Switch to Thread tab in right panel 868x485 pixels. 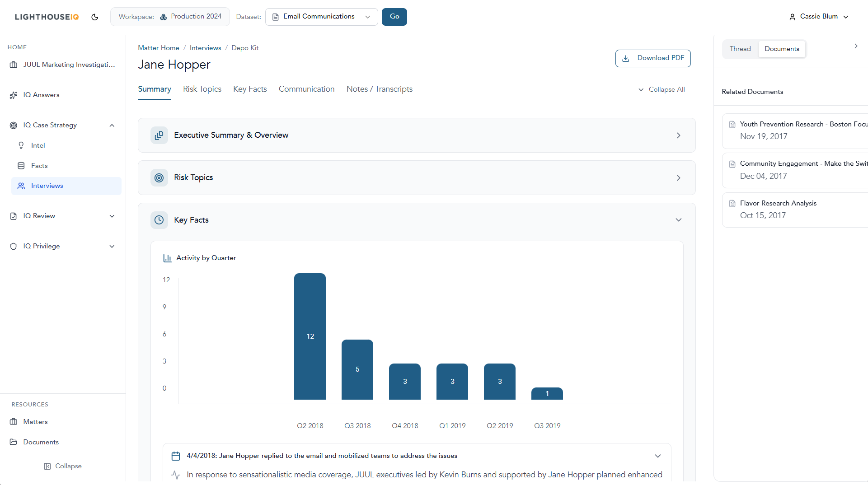click(740, 49)
